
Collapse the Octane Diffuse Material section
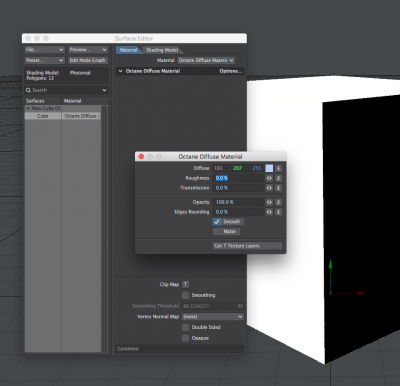click(x=121, y=71)
